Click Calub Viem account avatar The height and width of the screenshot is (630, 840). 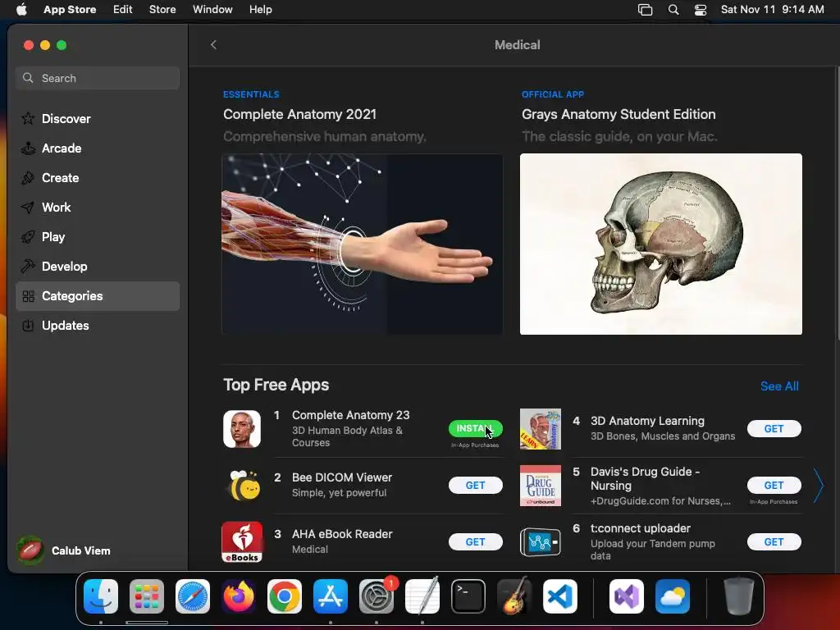(30, 550)
